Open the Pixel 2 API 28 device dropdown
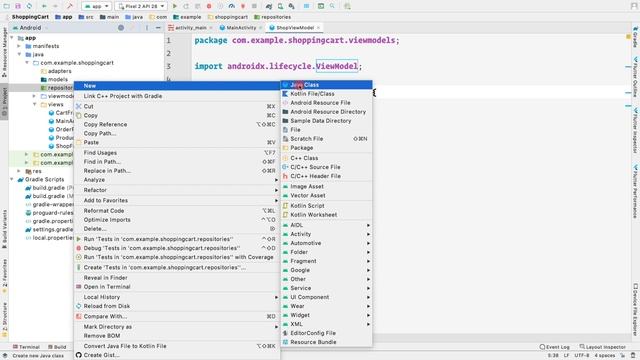The width and height of the screenshot is (640, 360). (141, 6)
